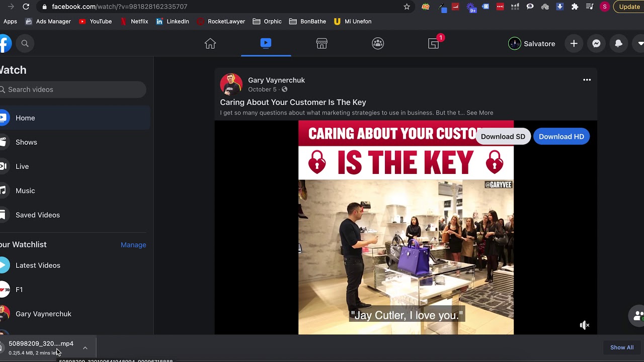Open the Marketplace tab

tap(322, 44)
